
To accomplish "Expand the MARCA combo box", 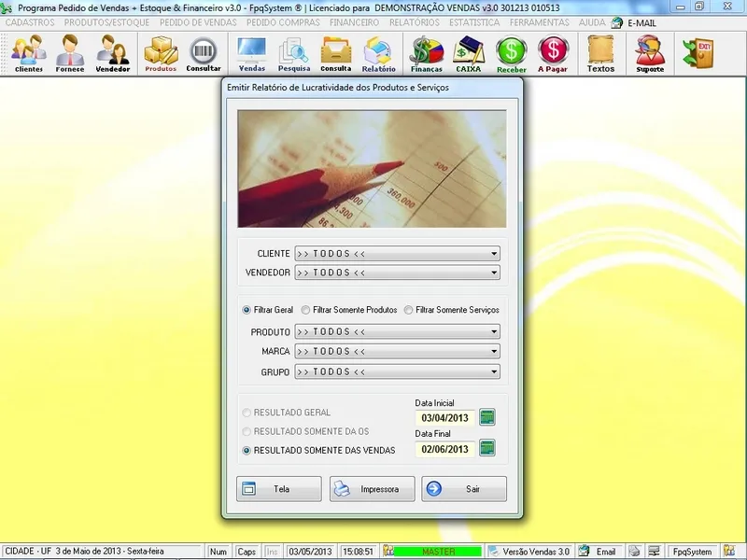I will coord(493,352).
